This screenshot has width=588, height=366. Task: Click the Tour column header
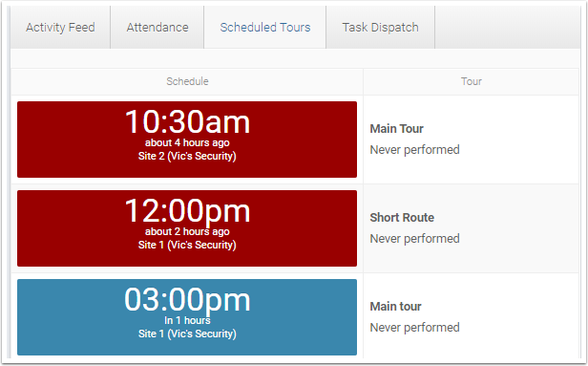[472, 81]
